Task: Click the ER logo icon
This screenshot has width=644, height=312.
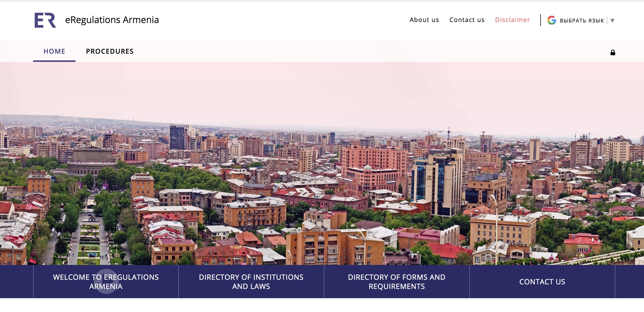Action: (45, 20)
